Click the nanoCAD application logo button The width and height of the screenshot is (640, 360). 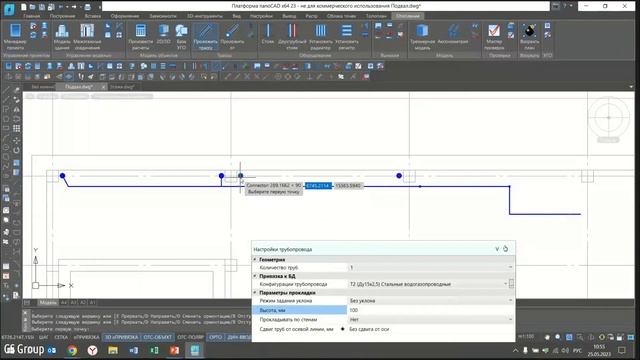tap(9, 9)
